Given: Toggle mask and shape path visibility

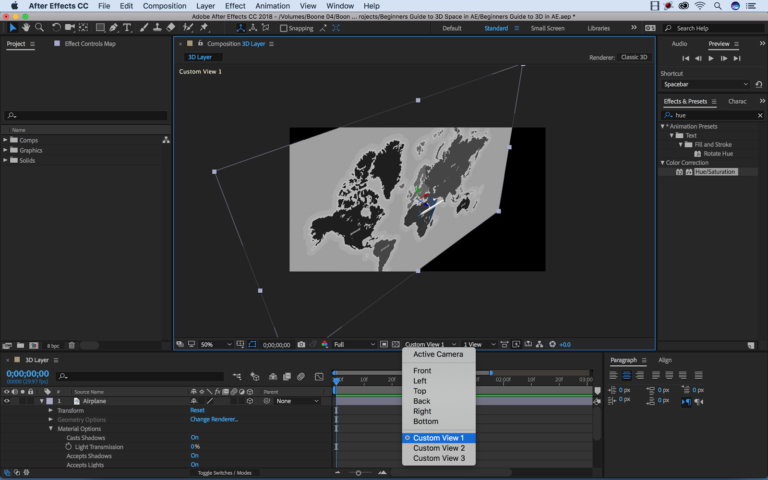Looking at the screenshot, I should [x=252, y=345].
